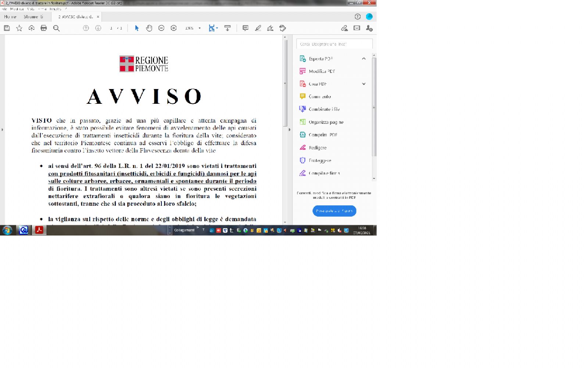Collapse the right tools pane
This screenshot has width=588, height=368.
(289, 130)
